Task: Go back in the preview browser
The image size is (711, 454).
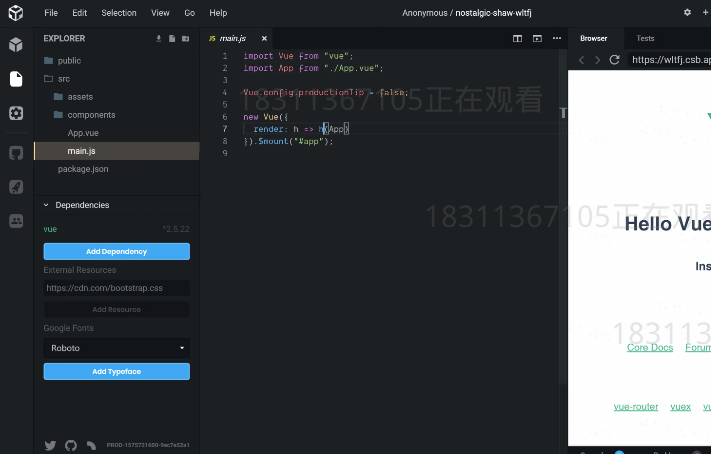Action: (x=582, y=60)
